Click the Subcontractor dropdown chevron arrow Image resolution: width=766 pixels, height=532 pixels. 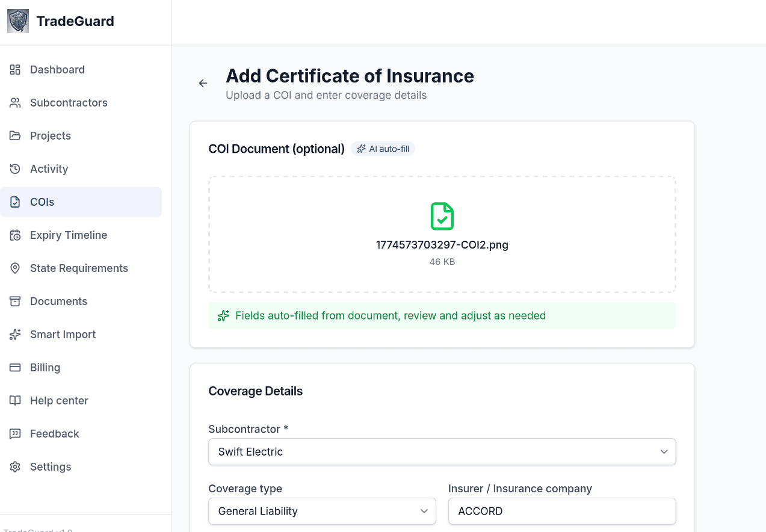(664, 452)
